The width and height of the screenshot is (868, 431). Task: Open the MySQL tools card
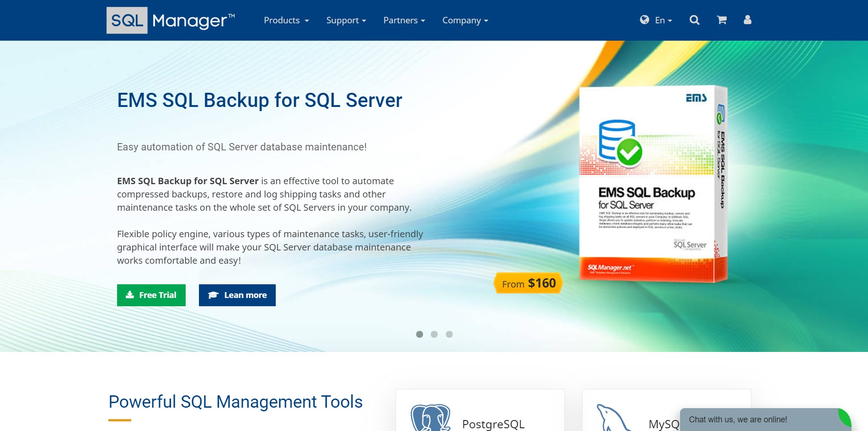coord(666,410)
